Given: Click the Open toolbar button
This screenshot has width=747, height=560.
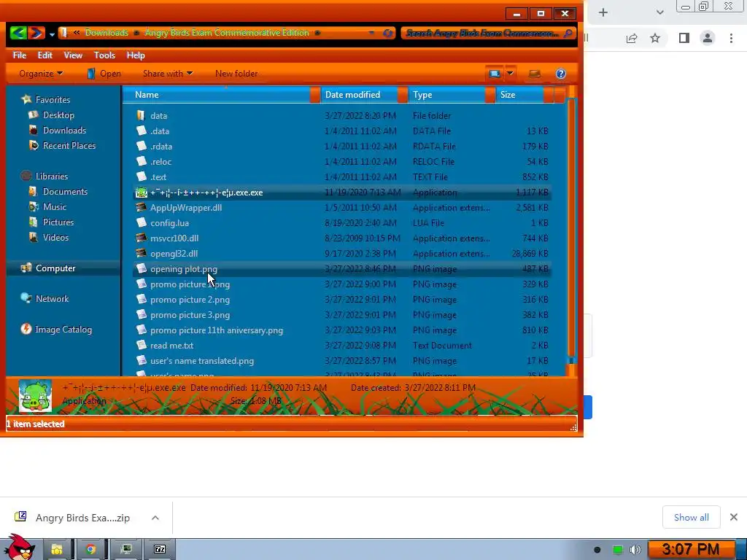Looking at the screenshot, I should 104,74.
